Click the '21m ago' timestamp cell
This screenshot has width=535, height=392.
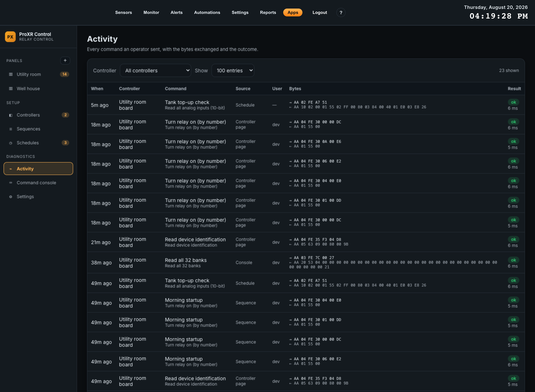click(101, 242)
